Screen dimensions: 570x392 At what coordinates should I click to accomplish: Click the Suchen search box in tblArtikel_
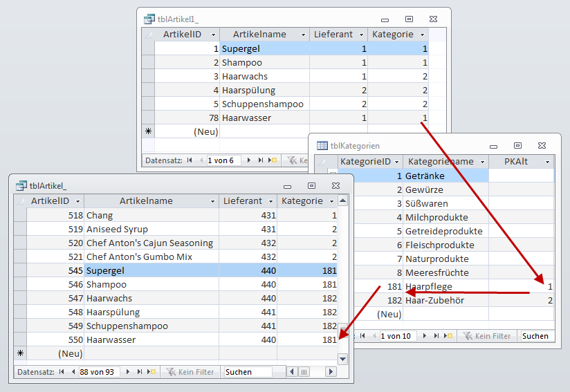(x=248, y=372)
